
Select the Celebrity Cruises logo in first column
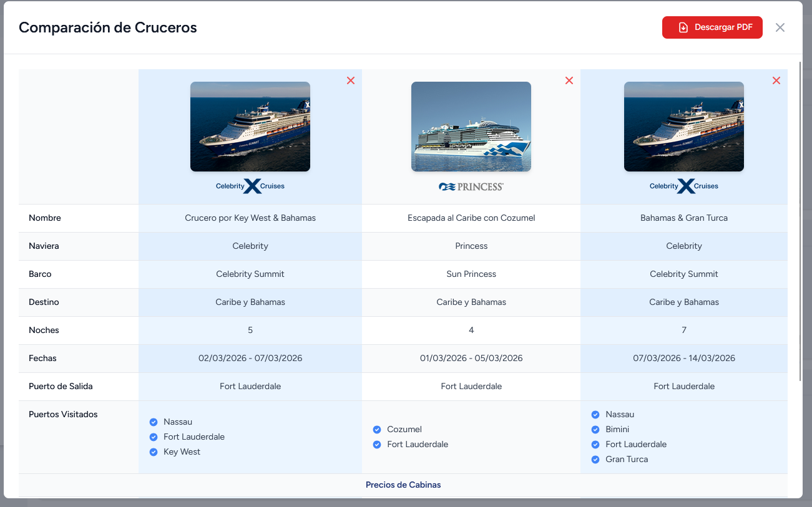[x=250, y=185]
